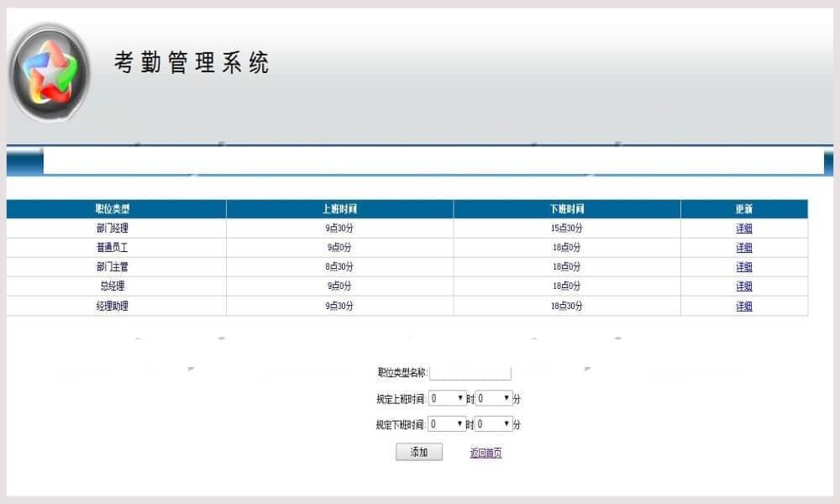Click the 下班时间 column header
Image resolution: width=840 pixels, height=504 pixels.
[567, 209]
